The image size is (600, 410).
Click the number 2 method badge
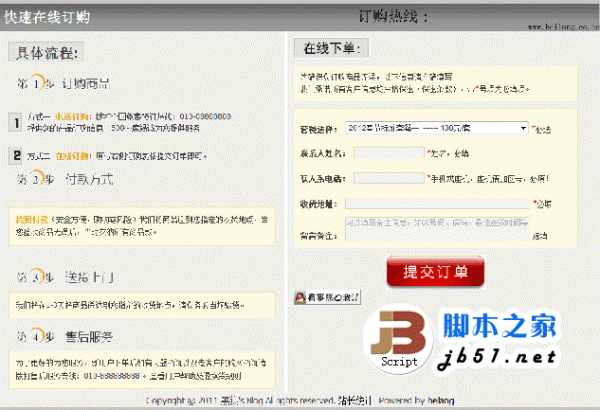coord(15,155)
